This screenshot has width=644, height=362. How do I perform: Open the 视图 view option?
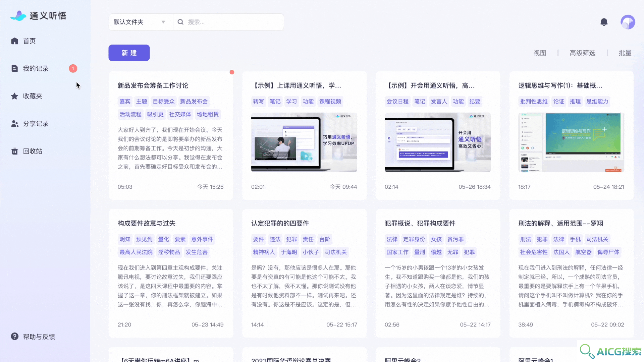540,53
